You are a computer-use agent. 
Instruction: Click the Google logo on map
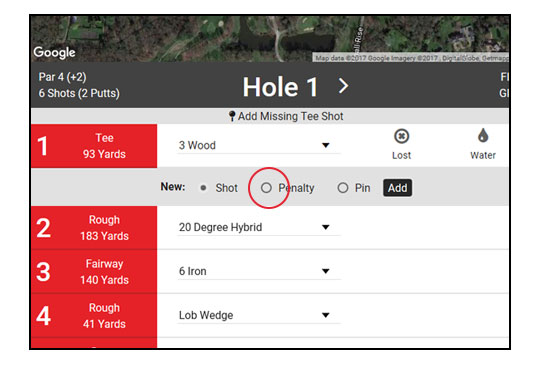54,52
